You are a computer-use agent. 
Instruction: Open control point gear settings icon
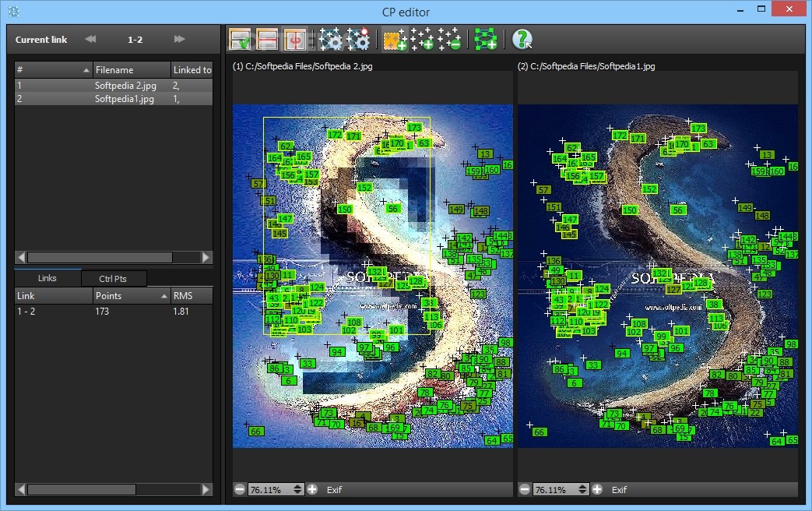(330, 40)
